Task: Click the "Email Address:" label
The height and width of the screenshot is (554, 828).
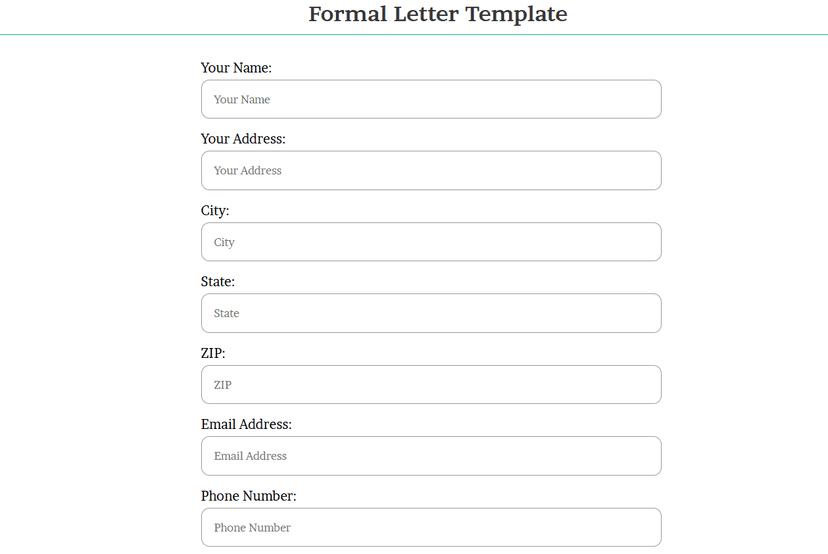Action: coord(246,424)
